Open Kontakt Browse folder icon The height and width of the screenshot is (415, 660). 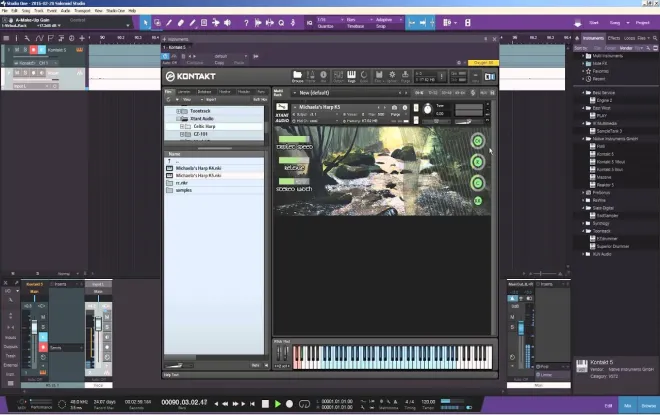pos(297,76)
